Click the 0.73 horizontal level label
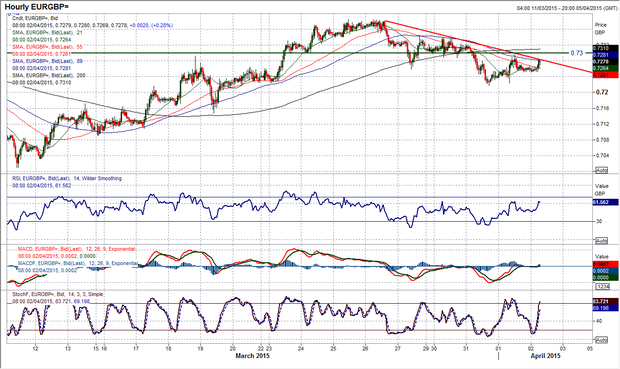Screen dimensions: 620x369 click(577, 53)
